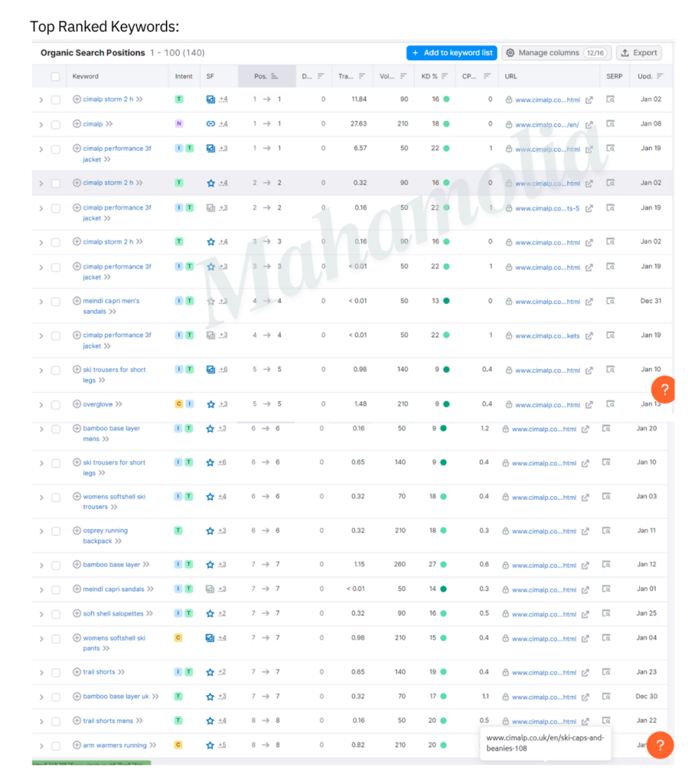
Task: Check the soft shell salopettes checkbox
Action: pyautogui.click(x=56, y=615)
